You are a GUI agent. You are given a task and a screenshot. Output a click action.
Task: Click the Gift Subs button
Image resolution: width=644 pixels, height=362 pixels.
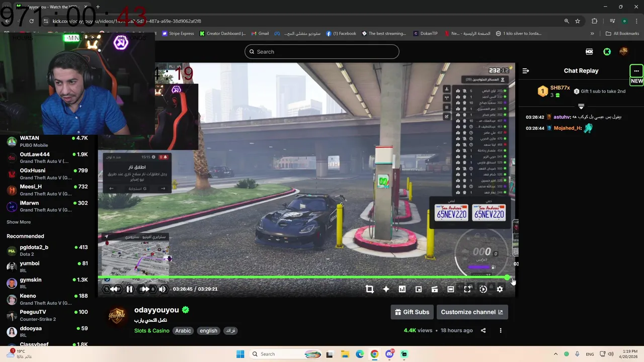click(412, 312)
